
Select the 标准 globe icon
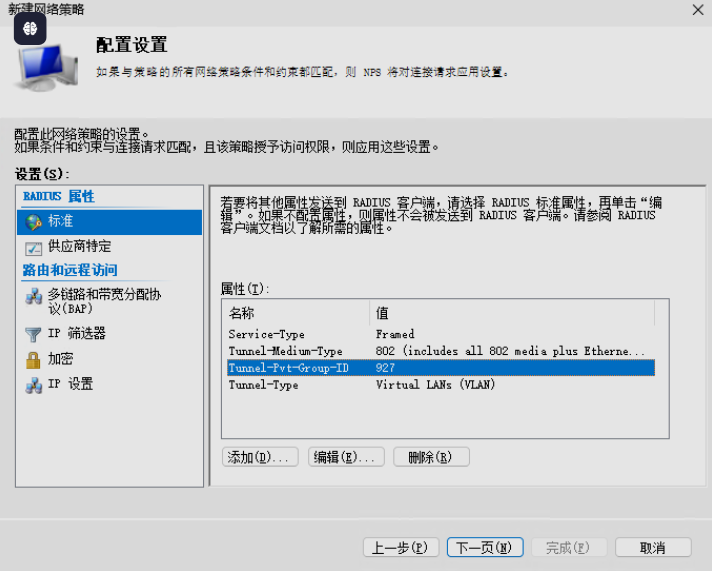[34, 222]
